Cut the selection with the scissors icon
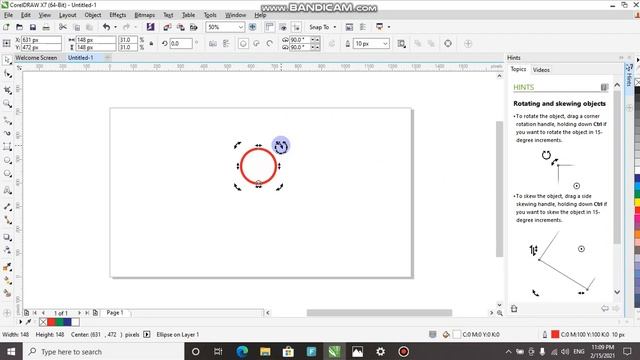Image resolution: width=640 pixels, height=360 pixels. click(63, 27)
